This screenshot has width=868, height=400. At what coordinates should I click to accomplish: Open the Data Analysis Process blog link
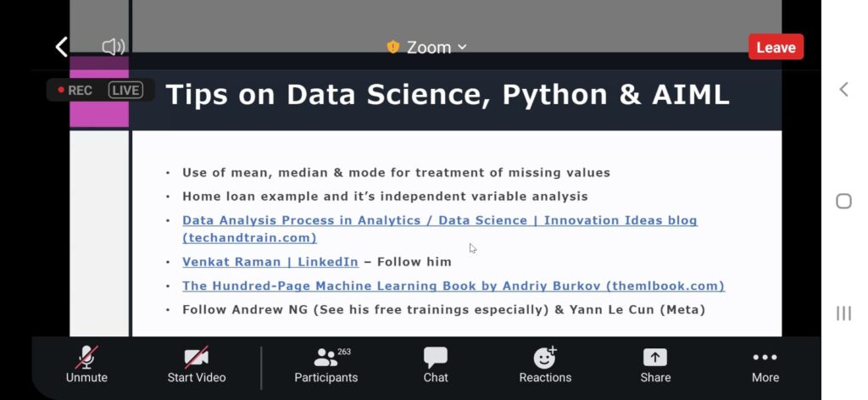(439, 220)
